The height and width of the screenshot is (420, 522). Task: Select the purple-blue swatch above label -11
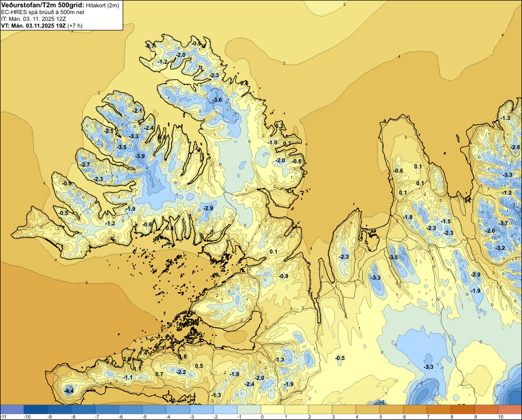point(12,409)
